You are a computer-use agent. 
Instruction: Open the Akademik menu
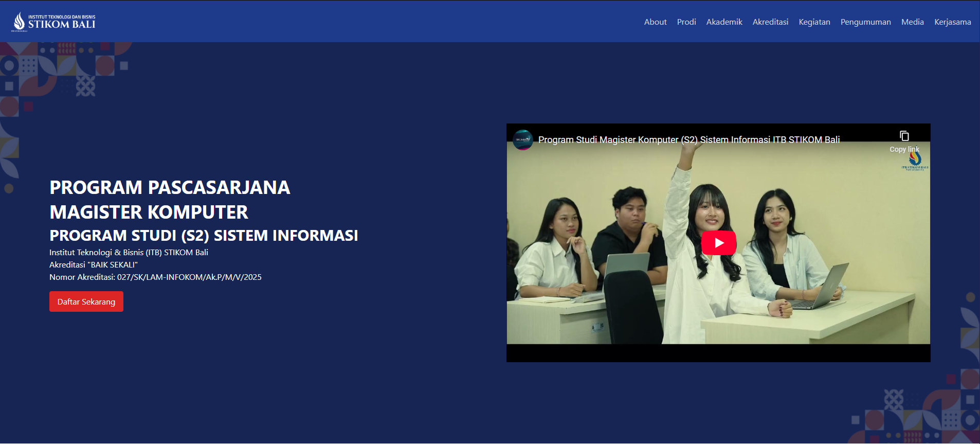724,22
